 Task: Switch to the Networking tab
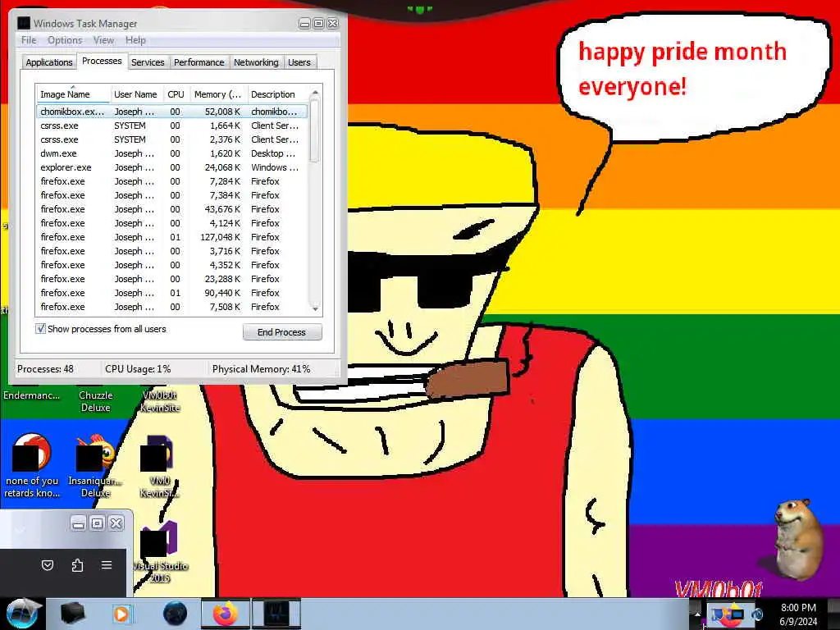(256, 62)
